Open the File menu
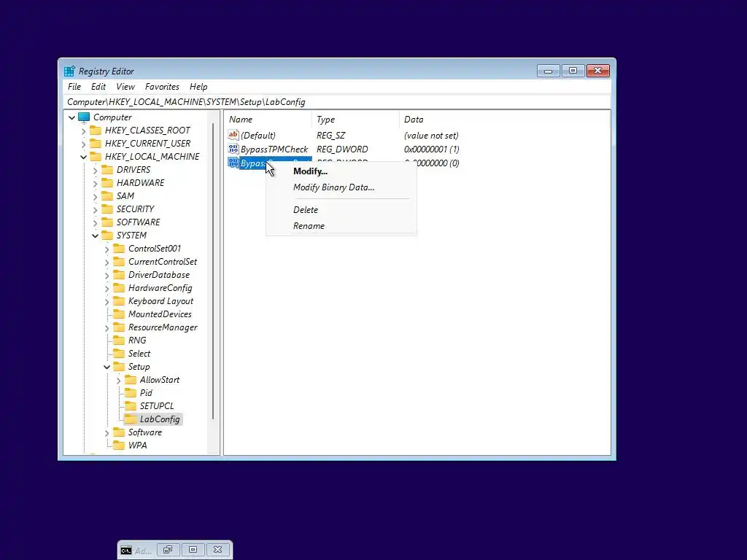Viewport: 747px width, 560px height. (x=74, y=87)
